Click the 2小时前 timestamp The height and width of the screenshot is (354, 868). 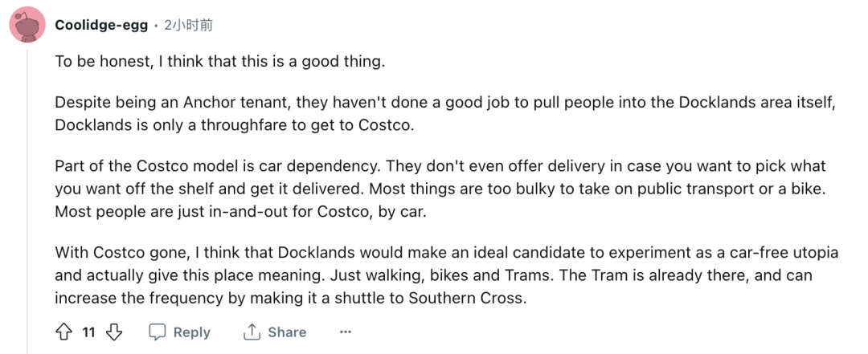click(188, 26)
